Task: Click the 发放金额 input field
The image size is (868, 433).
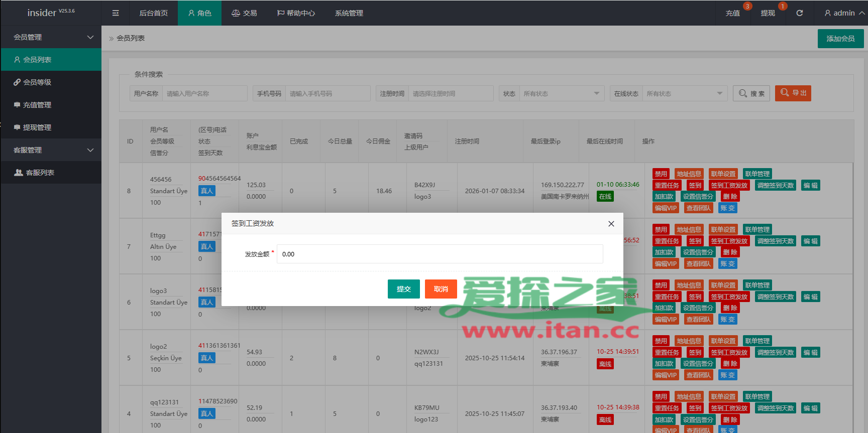Action: (x=440, y=254)
